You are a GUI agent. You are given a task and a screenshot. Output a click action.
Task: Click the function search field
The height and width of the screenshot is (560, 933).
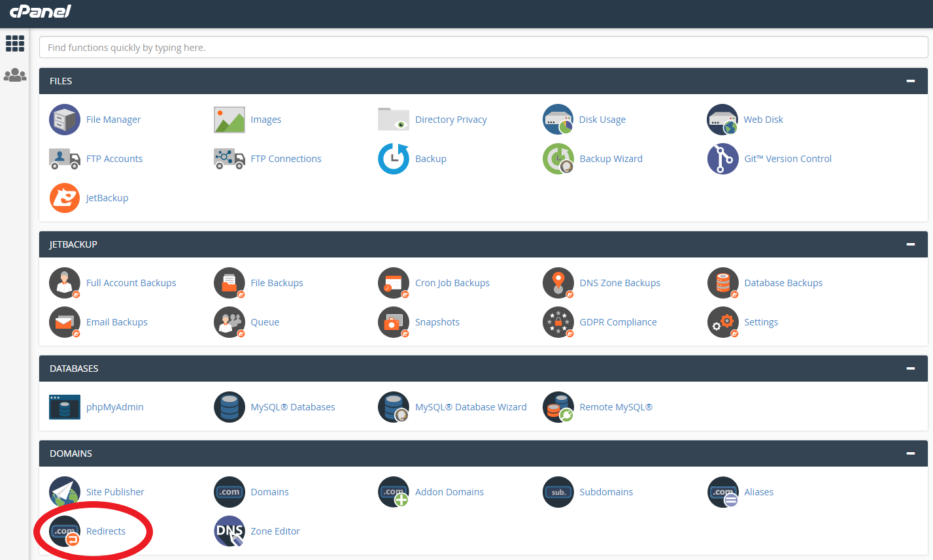pyautogui.click(x=484, y=47)
